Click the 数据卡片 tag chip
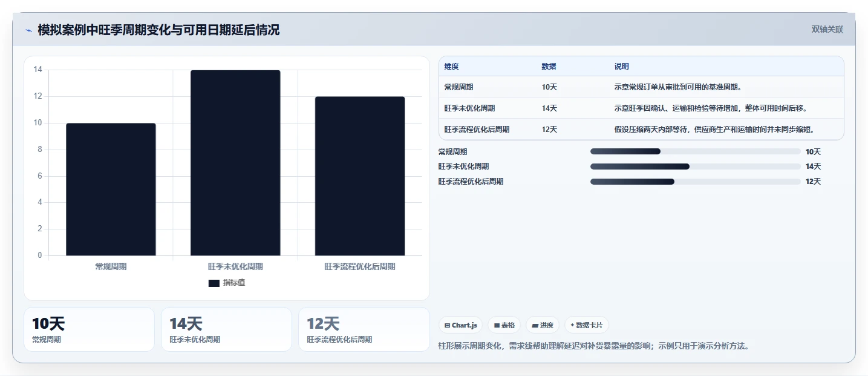Image resolution: width=868 pixels, height=376 pixels. (586, 325)
